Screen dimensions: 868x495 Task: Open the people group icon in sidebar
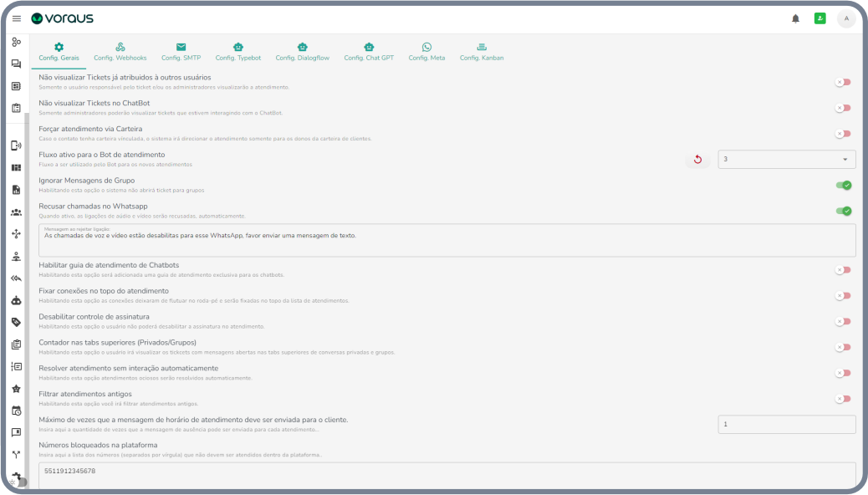16,212
